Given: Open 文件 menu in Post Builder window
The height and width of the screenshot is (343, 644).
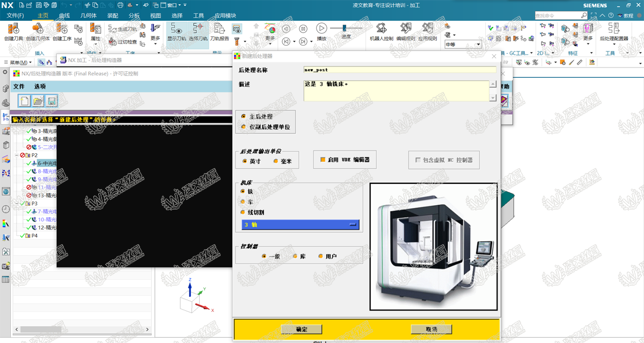Looking at the screenshot, I should tap(19, 86).
